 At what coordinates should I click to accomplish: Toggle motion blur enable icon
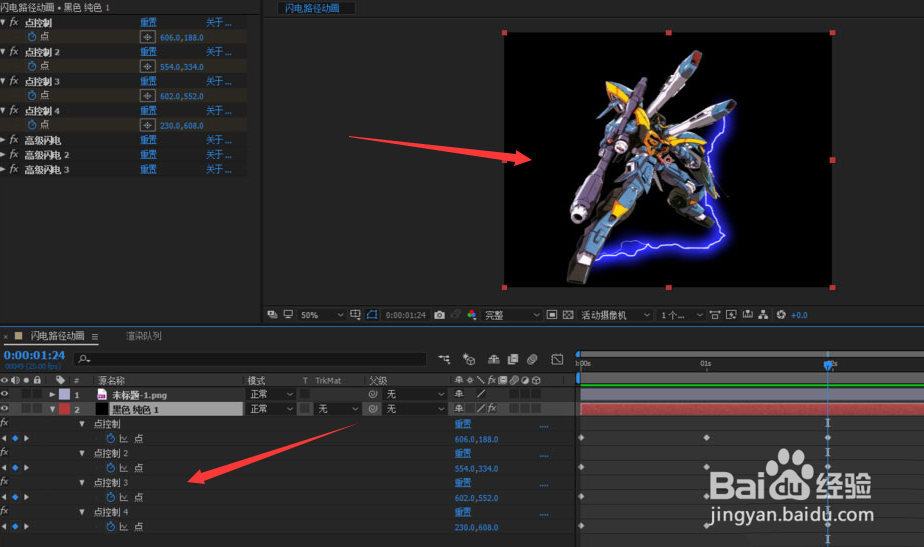coord(533,359)
